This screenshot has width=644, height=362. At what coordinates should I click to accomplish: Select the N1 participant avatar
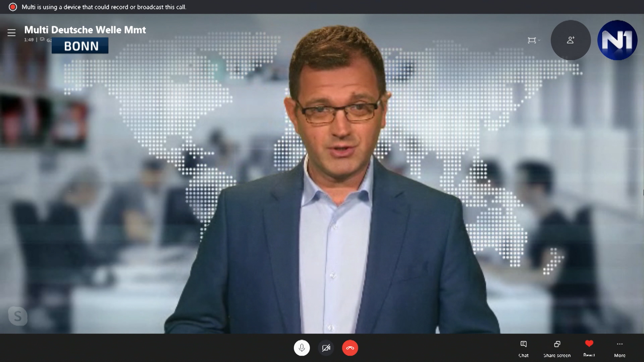point(617,40)
